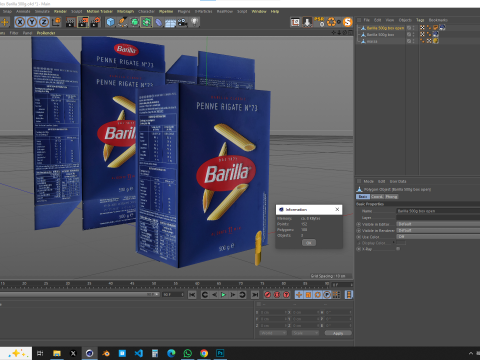480x360 pixels.
Task: Toggle the X axis lock
Action: pyautogui.click(x=20, y=22)
